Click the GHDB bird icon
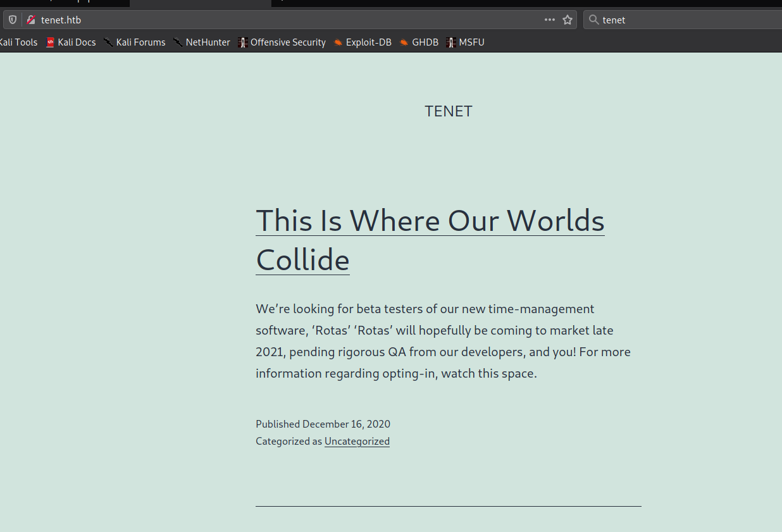This screenshot has height=532, width=782. 404,42
